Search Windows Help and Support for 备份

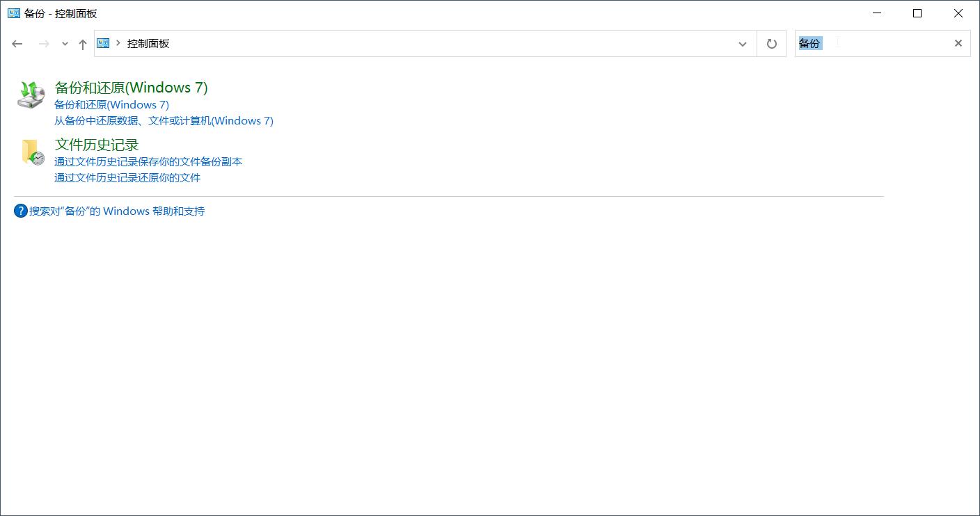tap(117, 211)
